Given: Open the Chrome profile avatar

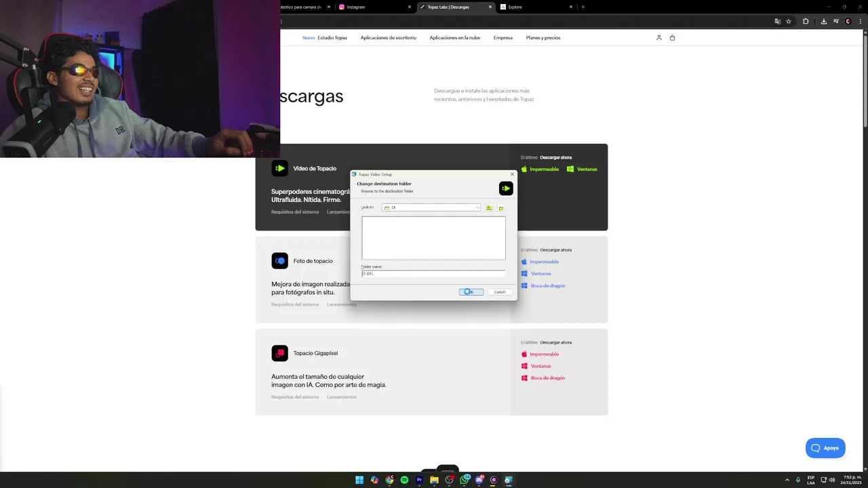Looking at the screenshot, I should [848, 21].
